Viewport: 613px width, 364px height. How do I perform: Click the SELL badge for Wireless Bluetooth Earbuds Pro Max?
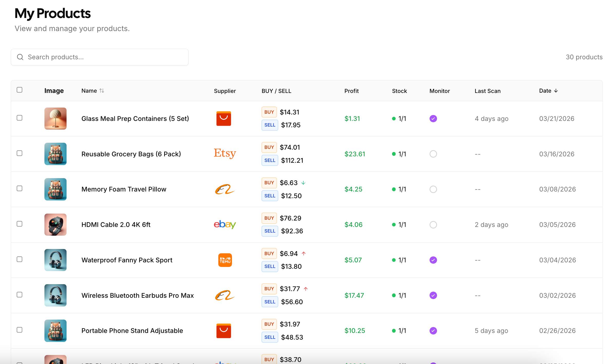point(270,302)
